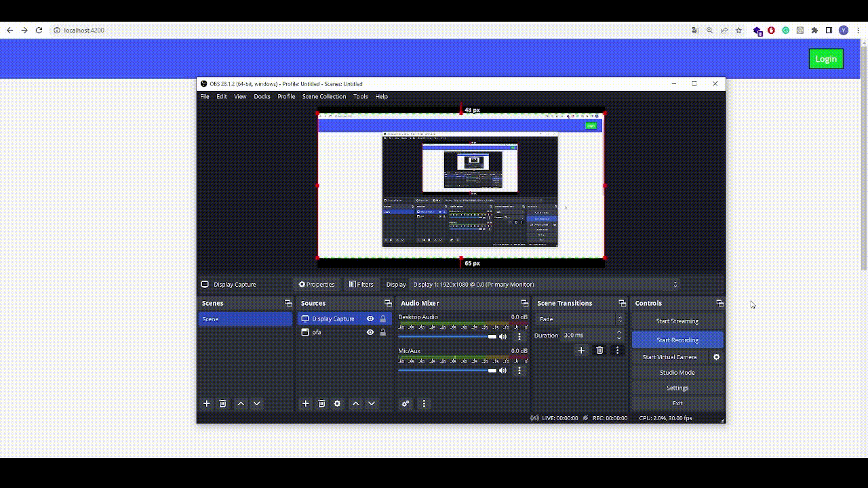The width and height of the screenshot is (868, 488).
Task: Move source up in Sources dock
Action: (355, 403)
